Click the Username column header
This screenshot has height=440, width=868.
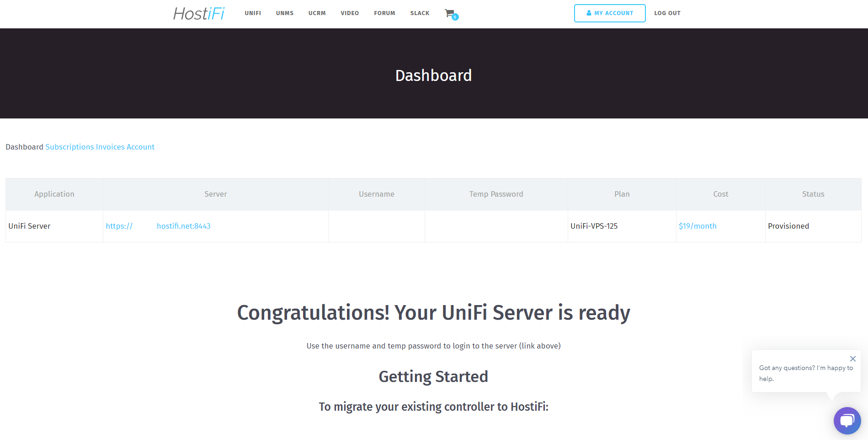tap(377, 194)
